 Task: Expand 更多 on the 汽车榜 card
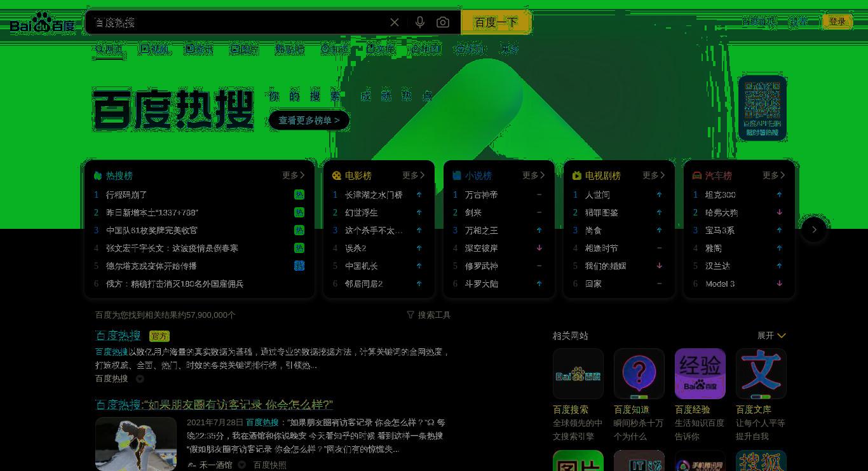tap(774, 175)
